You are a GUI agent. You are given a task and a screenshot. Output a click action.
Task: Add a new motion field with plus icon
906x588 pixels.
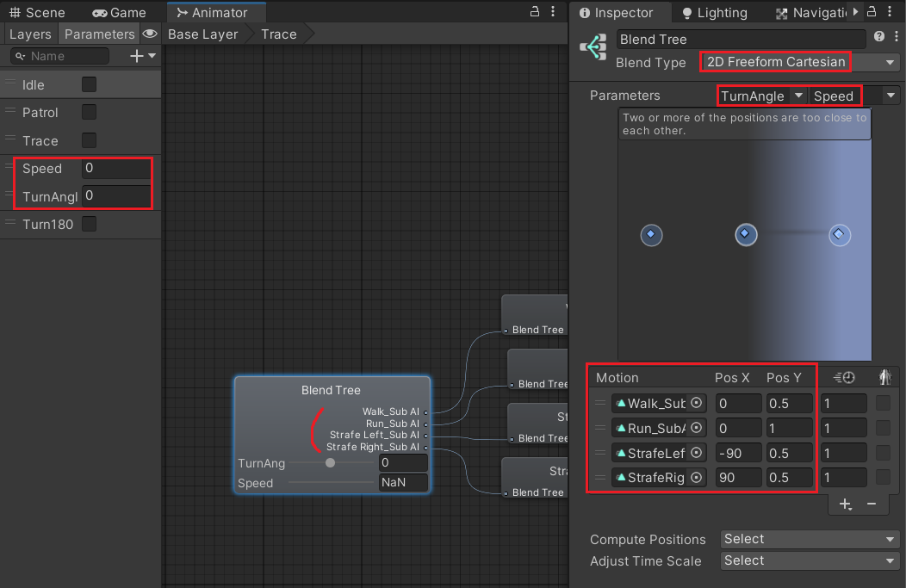point(846,504)
